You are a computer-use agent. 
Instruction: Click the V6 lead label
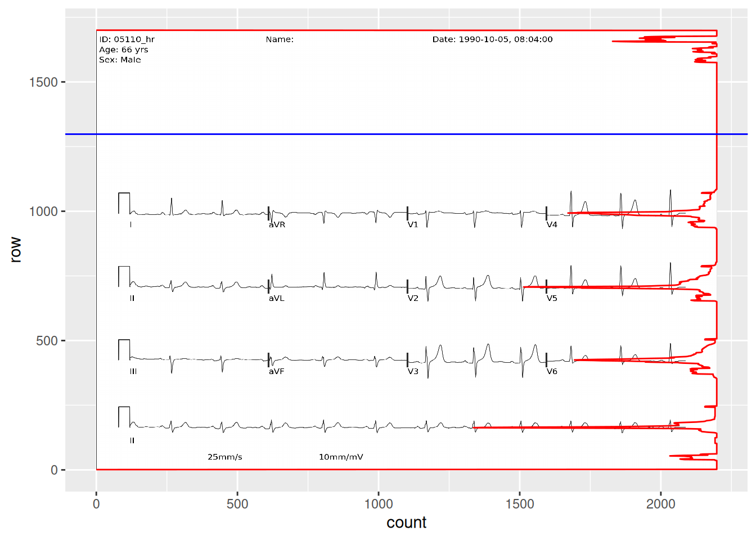(x=552, y=371)
